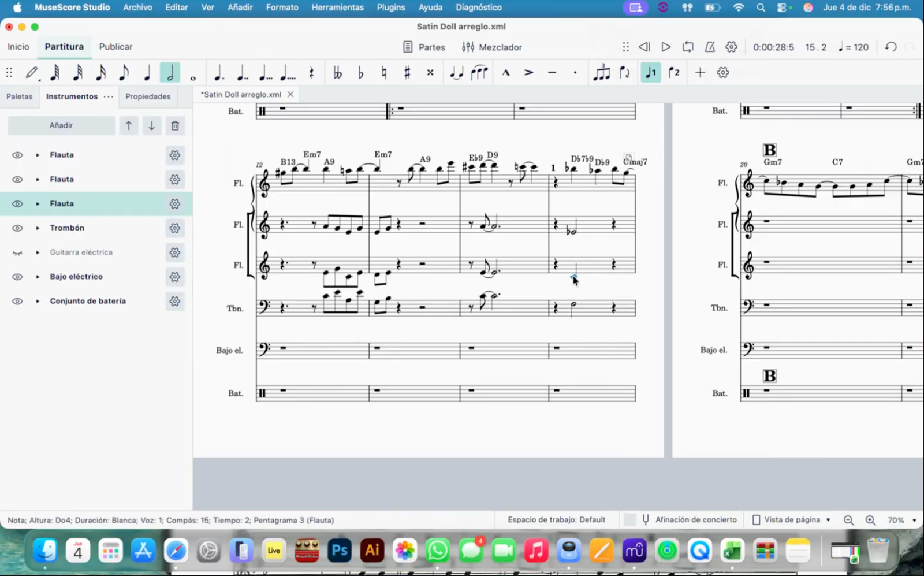Apply natural accidental
This screenshot has width=924, height=576.
pyautogui.click(x=384, y=73)
